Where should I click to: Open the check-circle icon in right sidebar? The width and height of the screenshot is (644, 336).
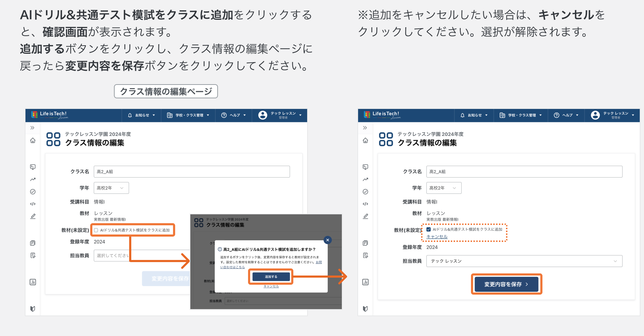click(366, 192)
